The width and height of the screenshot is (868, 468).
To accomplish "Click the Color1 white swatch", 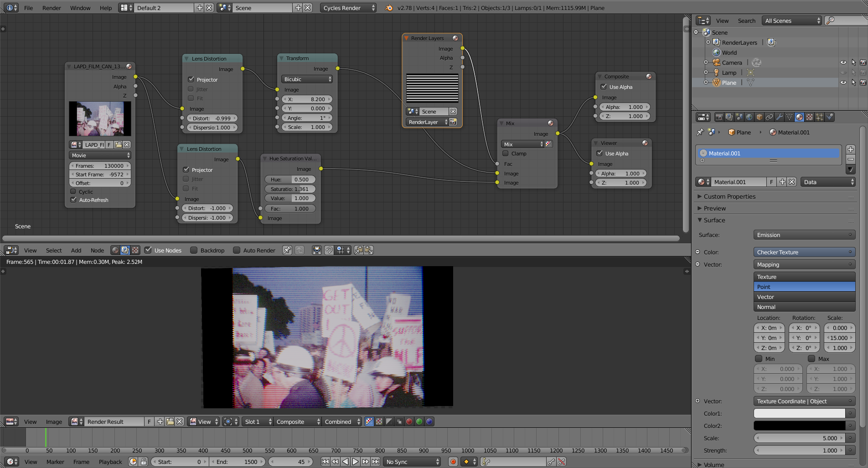I will pos(799,413).
